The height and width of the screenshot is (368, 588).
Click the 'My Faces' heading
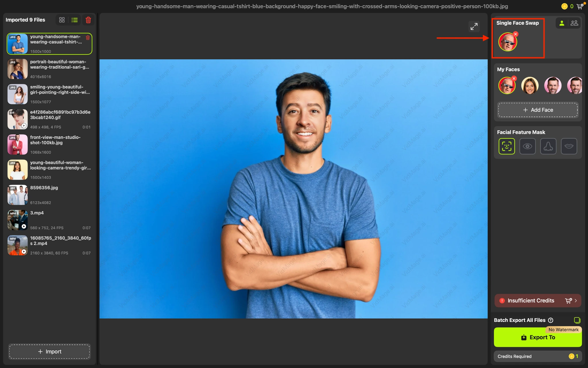tap(508, 69)
